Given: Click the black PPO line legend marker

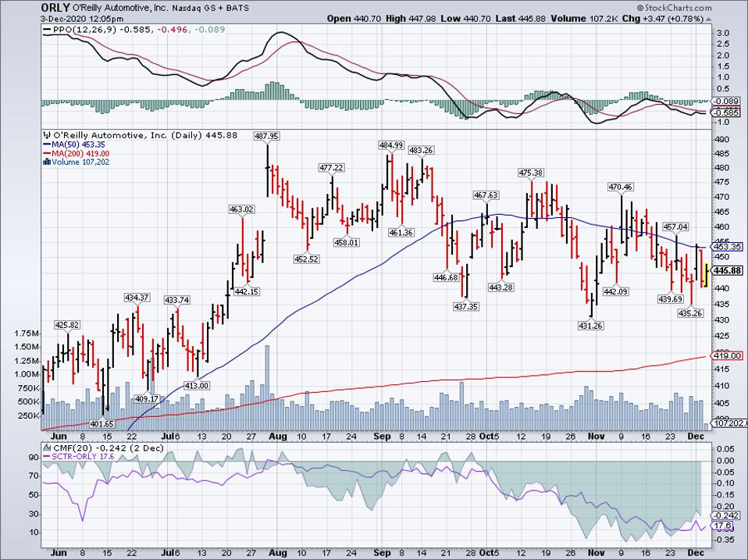Looking at the screenshot, I should click(x=47, y=30).
